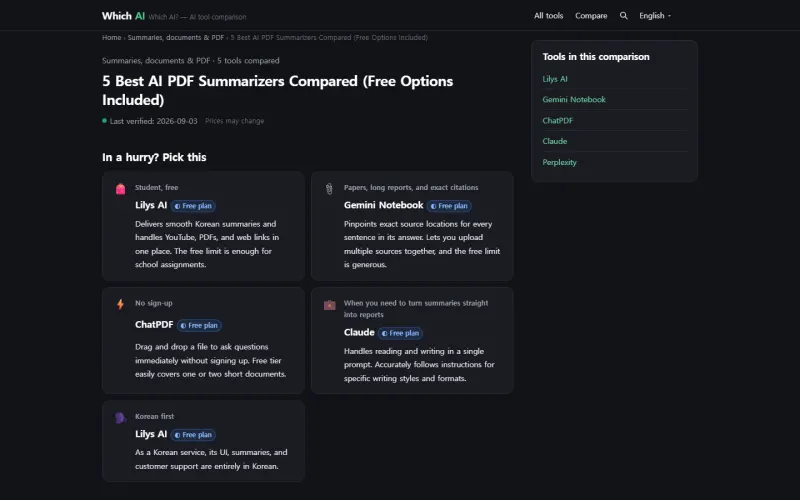The height and width of the screenshot is (500, 800).
Task: Open the Lilys AI title in Student card
Action: coord(151,205)
